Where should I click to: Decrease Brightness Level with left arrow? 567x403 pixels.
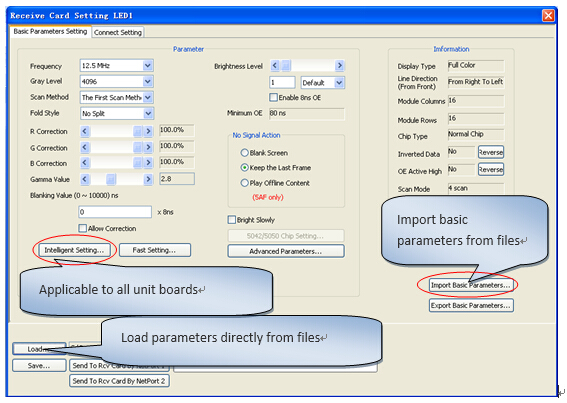click(x=275, y=65)
